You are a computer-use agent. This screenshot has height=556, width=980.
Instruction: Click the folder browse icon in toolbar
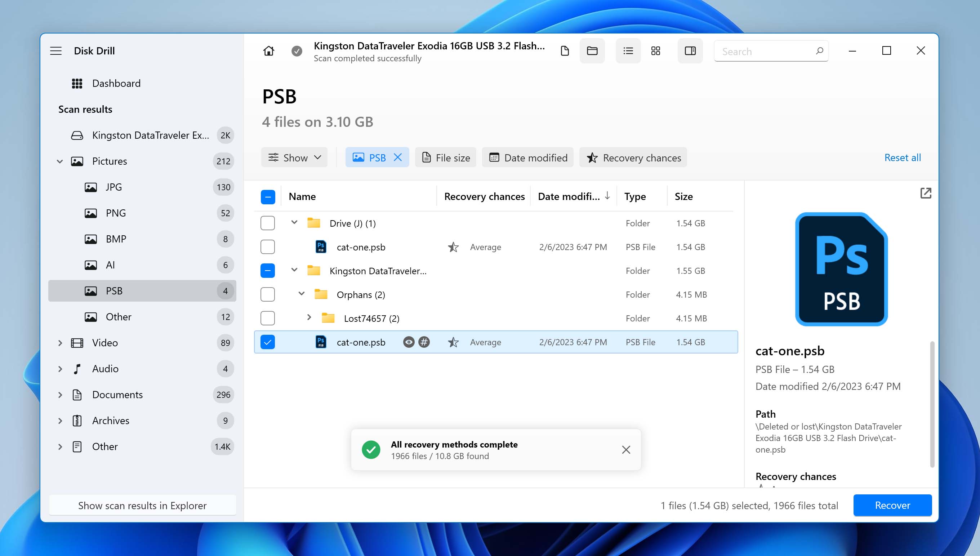[592, 50]
